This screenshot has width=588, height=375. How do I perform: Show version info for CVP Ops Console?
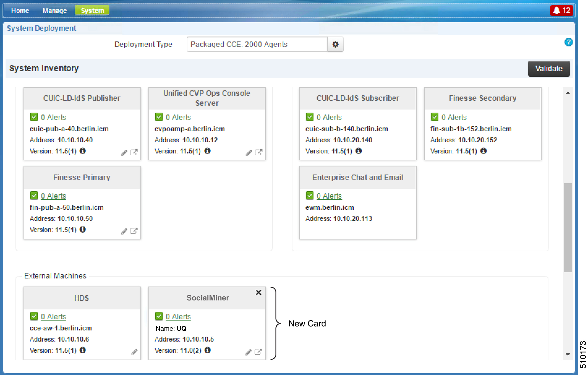[x=207, y=151]
